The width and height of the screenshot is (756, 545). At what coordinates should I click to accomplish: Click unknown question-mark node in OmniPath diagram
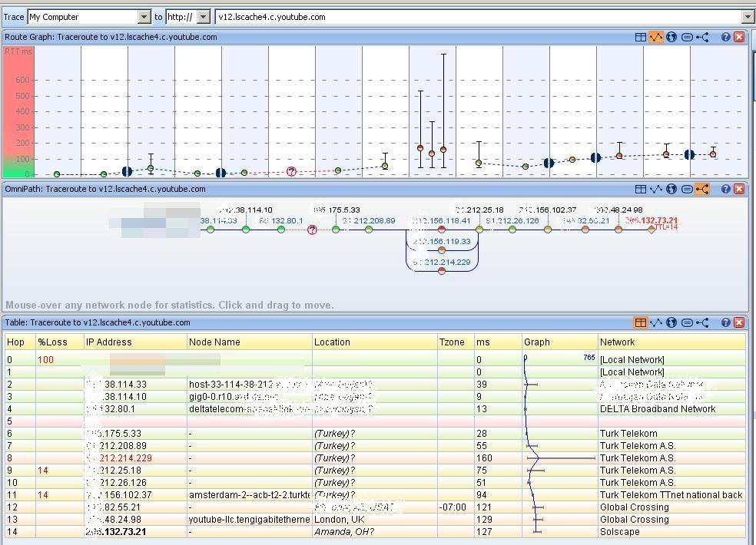coord(313,230)
